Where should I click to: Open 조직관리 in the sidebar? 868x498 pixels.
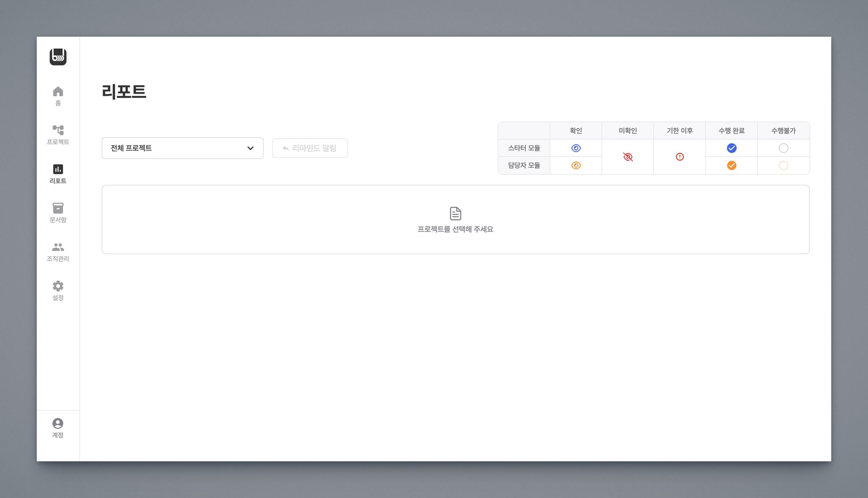58,252
